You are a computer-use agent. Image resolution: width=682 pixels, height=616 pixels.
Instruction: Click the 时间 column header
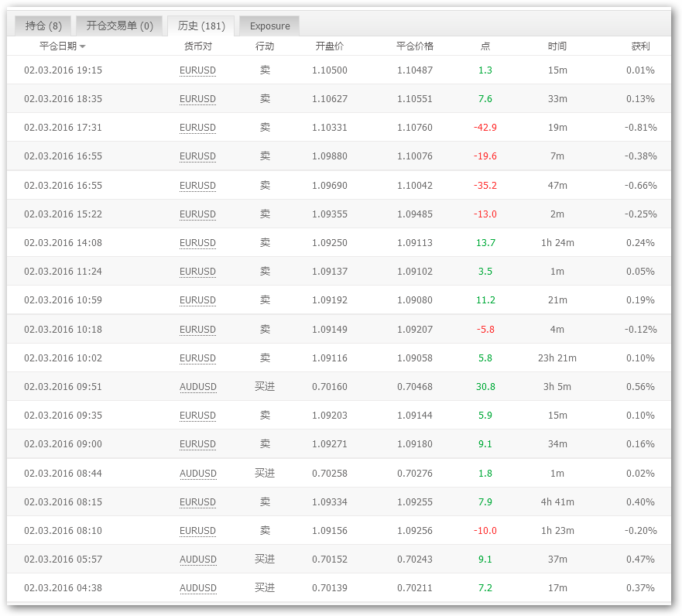pyautogui.click(x=557, y=46)
